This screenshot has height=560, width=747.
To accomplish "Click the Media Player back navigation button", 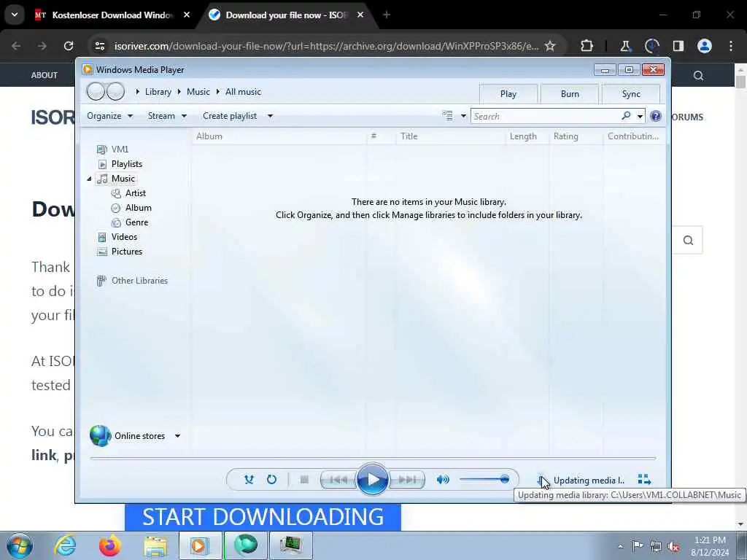I will pyautogui.click(x=96, y=91).
